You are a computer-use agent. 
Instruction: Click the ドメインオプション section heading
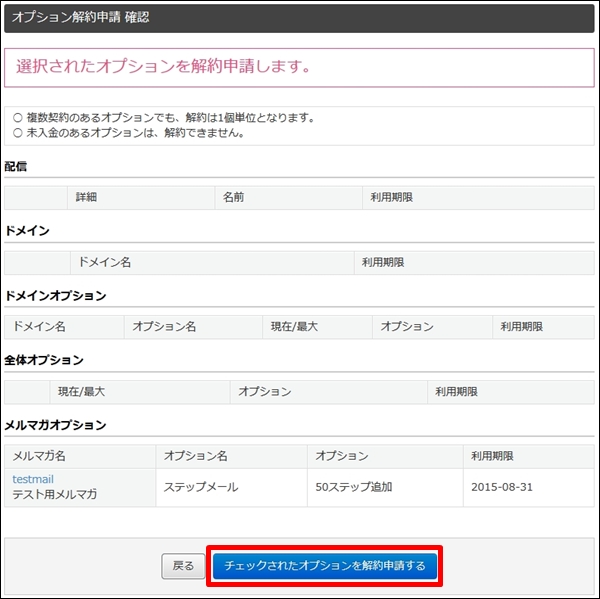click(x=55, y=296)
